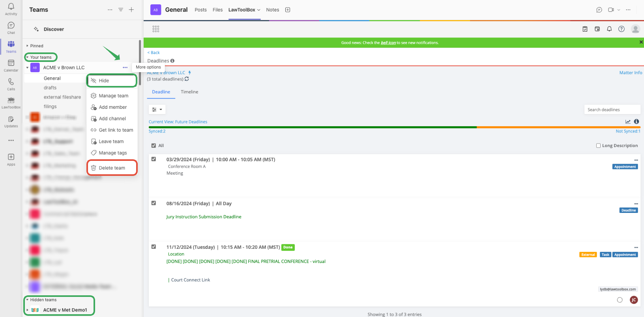Click ACME v Brown LLC more options ellipsis
Screen dimensions: 644x317
[x=125, y=67]
